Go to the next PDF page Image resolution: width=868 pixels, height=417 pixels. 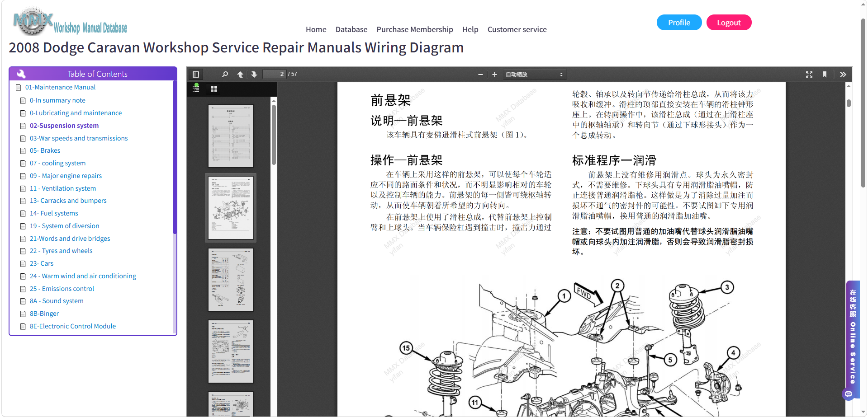point(254,75)
